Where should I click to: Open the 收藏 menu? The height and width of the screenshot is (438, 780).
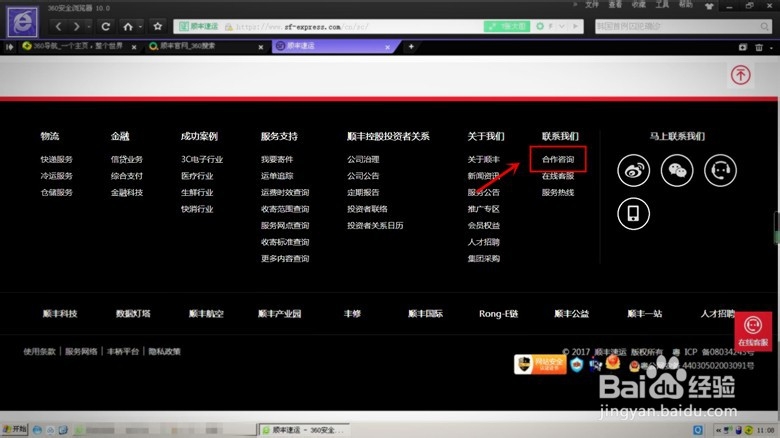[x=639, y=4]
